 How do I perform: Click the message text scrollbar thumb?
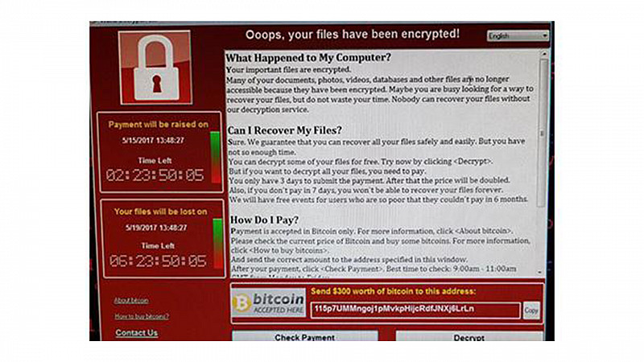[543, 132]
